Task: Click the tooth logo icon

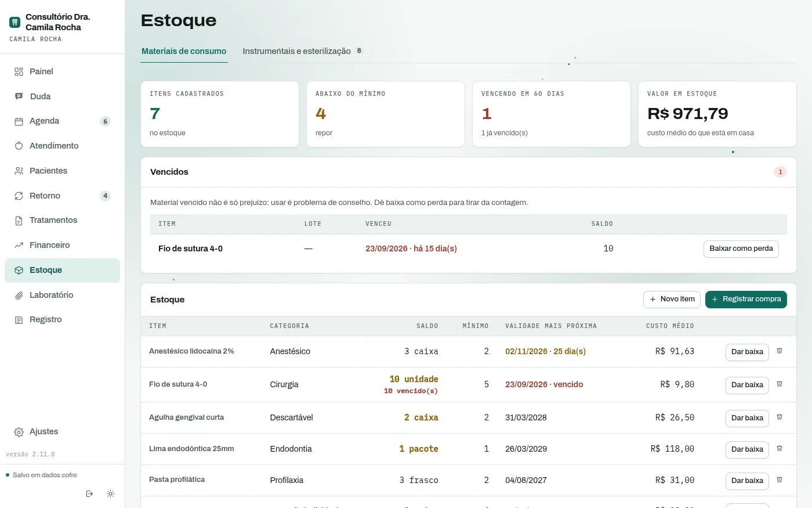Action: click(x=14, y=22)
